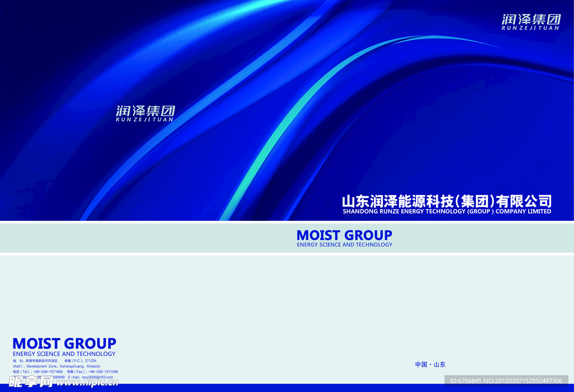Image resolution: width=574 pixels, height=392 pixels.
Task: Select ENERGY SCIENCE AND TECHNOLOGY above the address block
Action: [64, 354]
